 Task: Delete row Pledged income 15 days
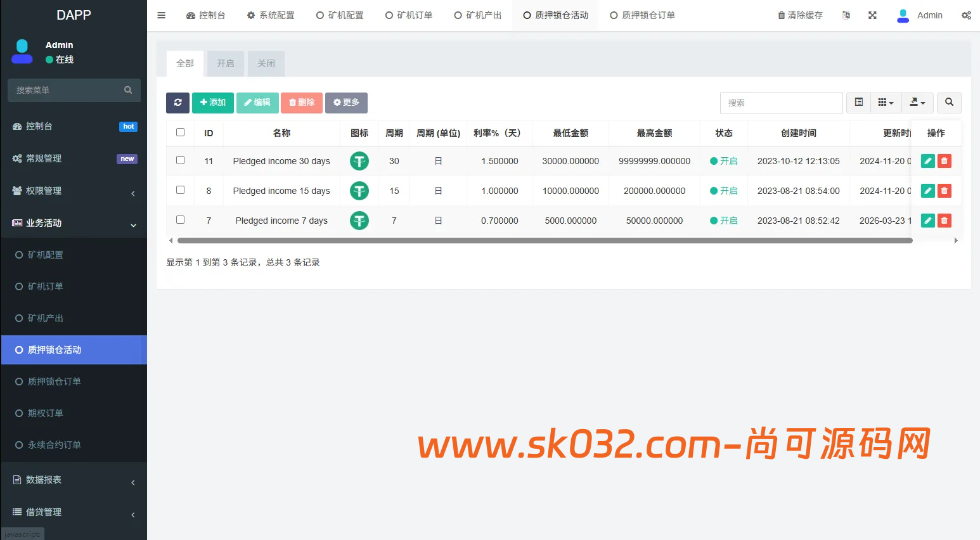point(945,191)
